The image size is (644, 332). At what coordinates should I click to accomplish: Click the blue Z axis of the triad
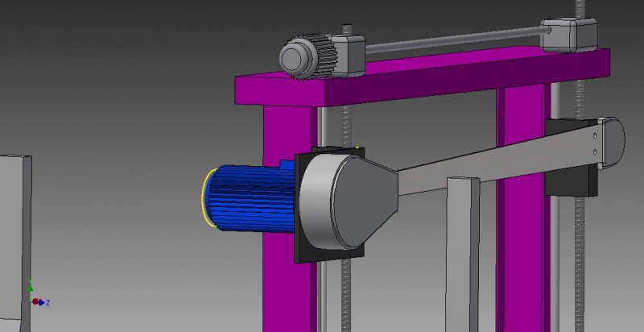(43, 302)
